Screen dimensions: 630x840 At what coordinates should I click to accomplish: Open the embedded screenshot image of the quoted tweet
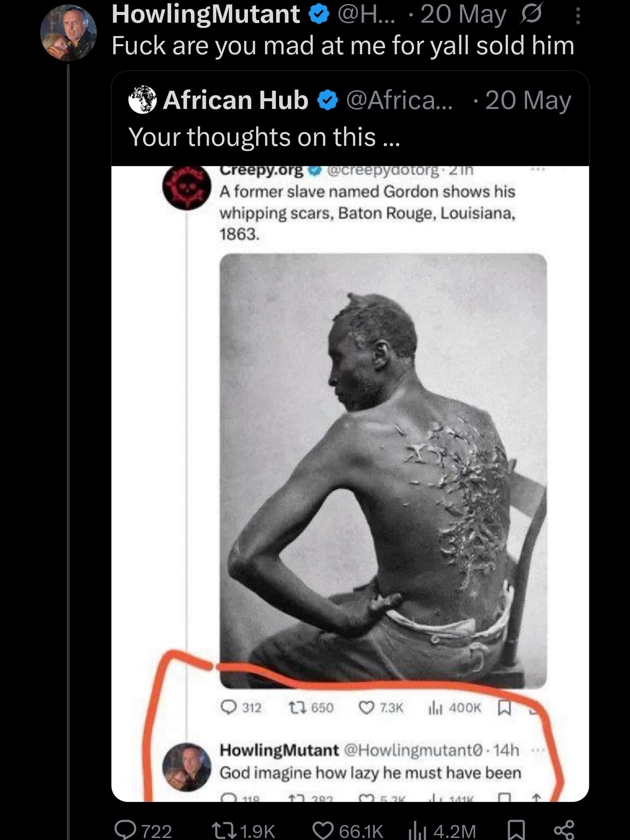click(x=350, y=484)
